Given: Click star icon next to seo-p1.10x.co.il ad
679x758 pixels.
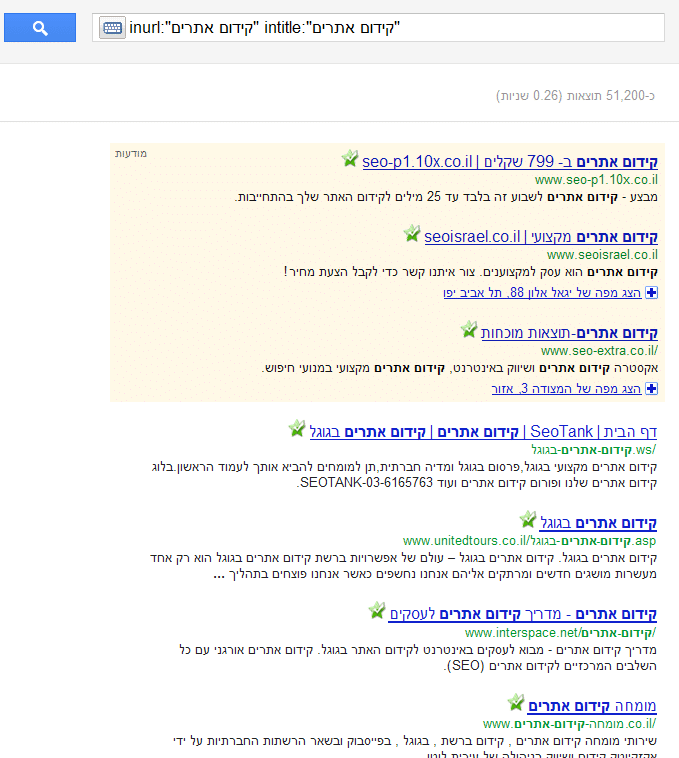Looking at the screenshot, I should point(350,159).
